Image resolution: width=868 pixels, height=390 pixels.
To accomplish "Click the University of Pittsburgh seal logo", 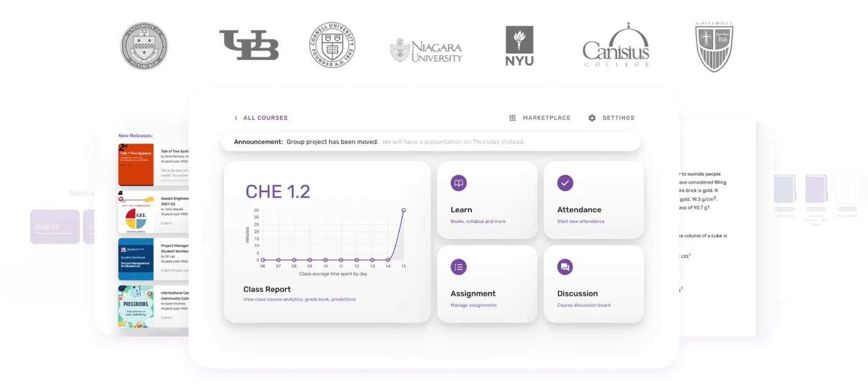I will tap(144, 46).
